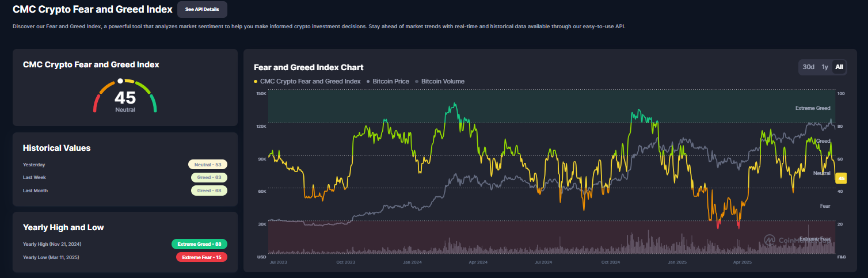This screenshot has height=278, width=868.
Task: Click the Apr 2024 x-axis label
Action: click(478, 262)
